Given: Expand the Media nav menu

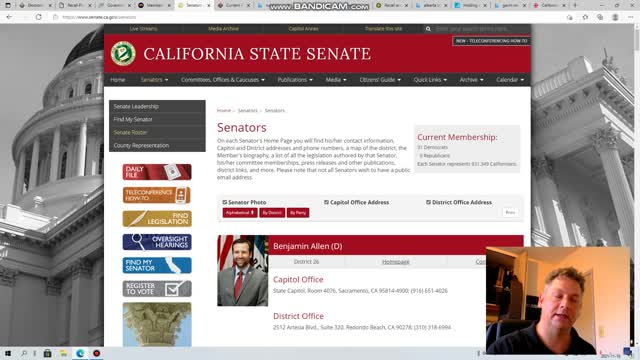Looking at the screenshot, I should point(336,80).
